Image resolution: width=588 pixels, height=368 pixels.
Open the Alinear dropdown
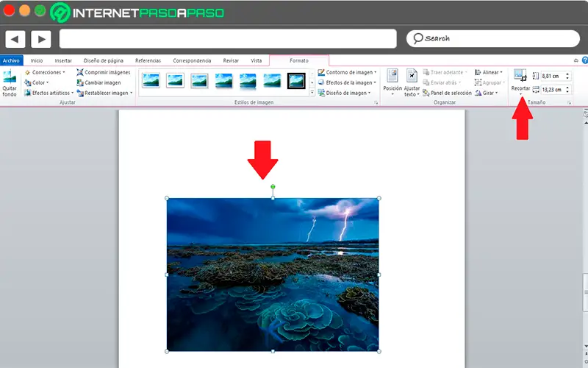click(x=489, y=72)
